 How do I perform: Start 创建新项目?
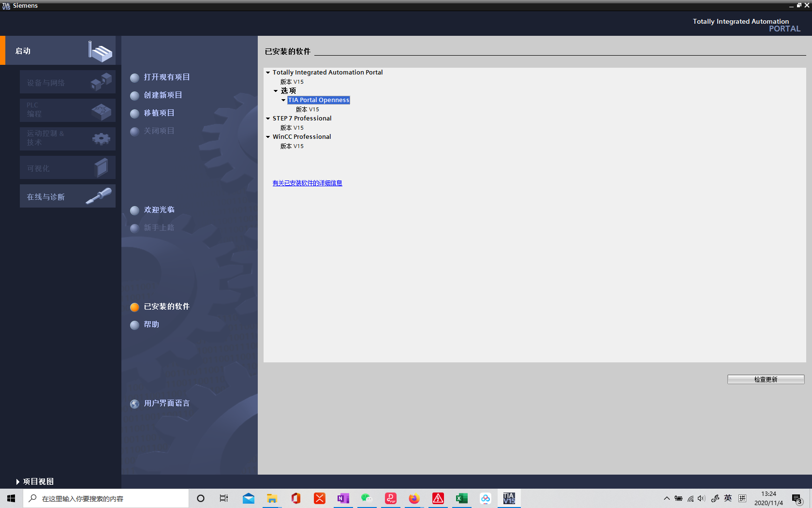coord(162,95)
